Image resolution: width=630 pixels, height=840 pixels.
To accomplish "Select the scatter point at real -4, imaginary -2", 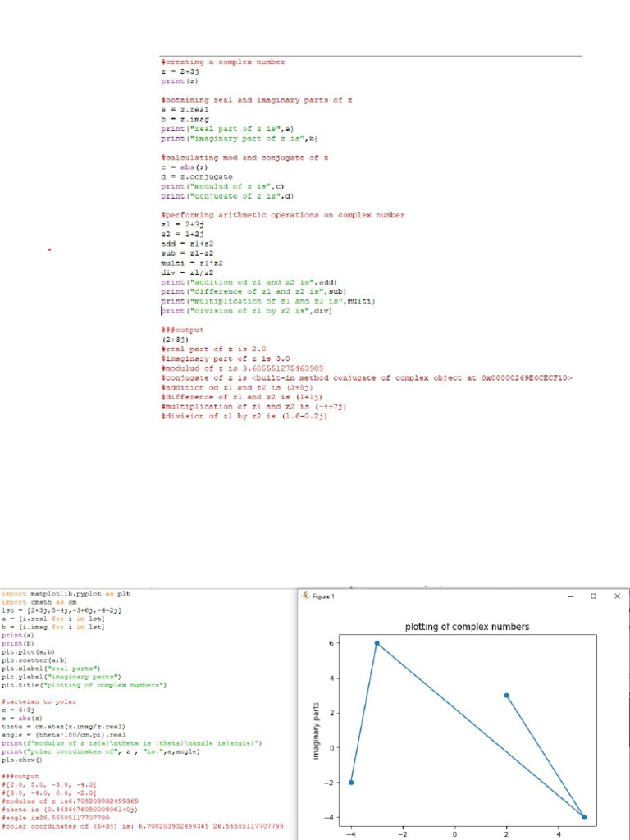I will (x=351, y=783).
